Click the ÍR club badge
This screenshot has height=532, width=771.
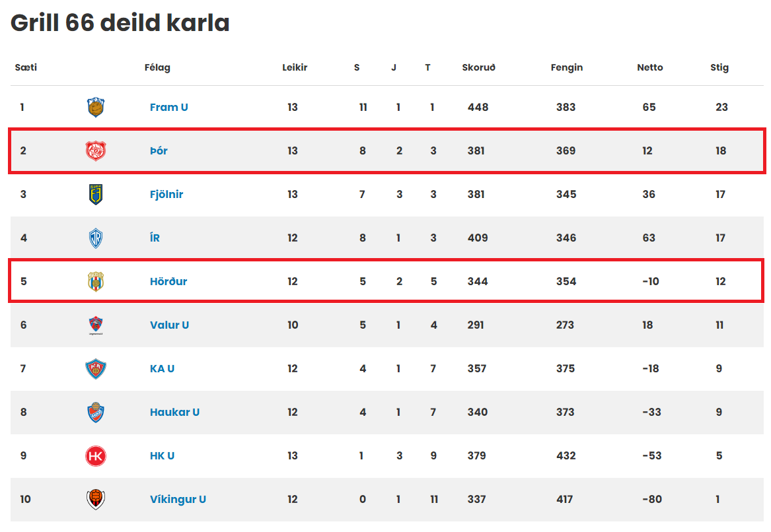click(96, 238)
